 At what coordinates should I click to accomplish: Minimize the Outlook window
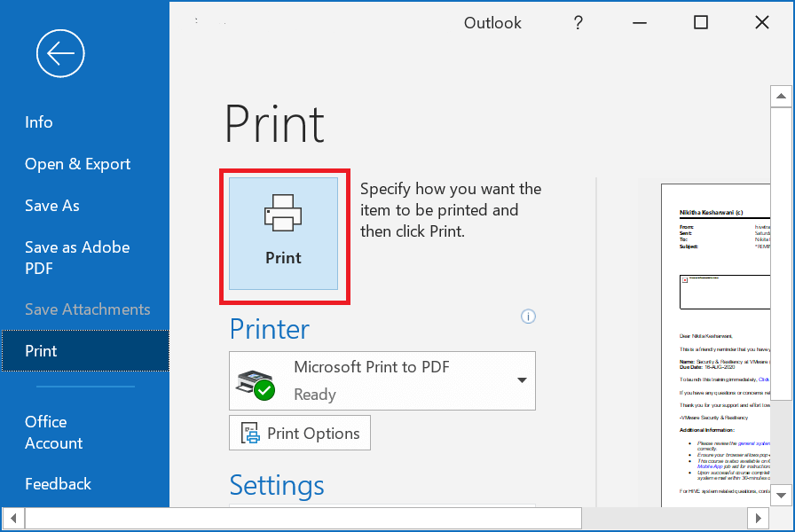640,23
